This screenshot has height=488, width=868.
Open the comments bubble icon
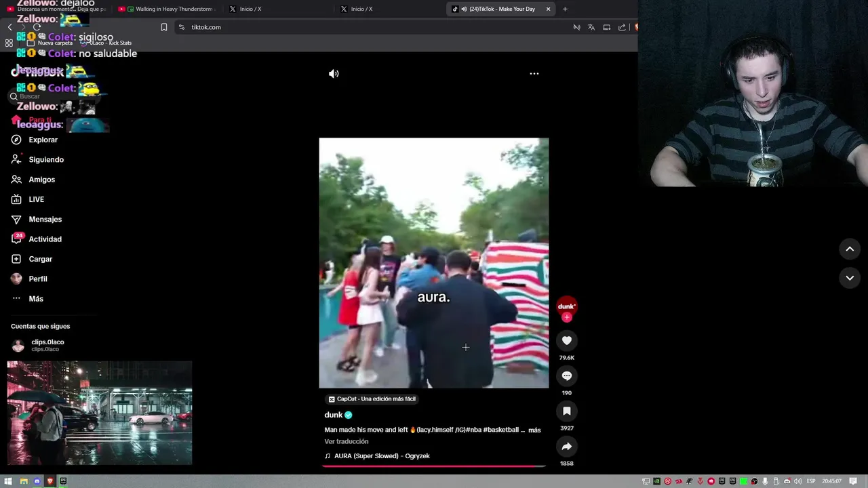tap(567, 375)
